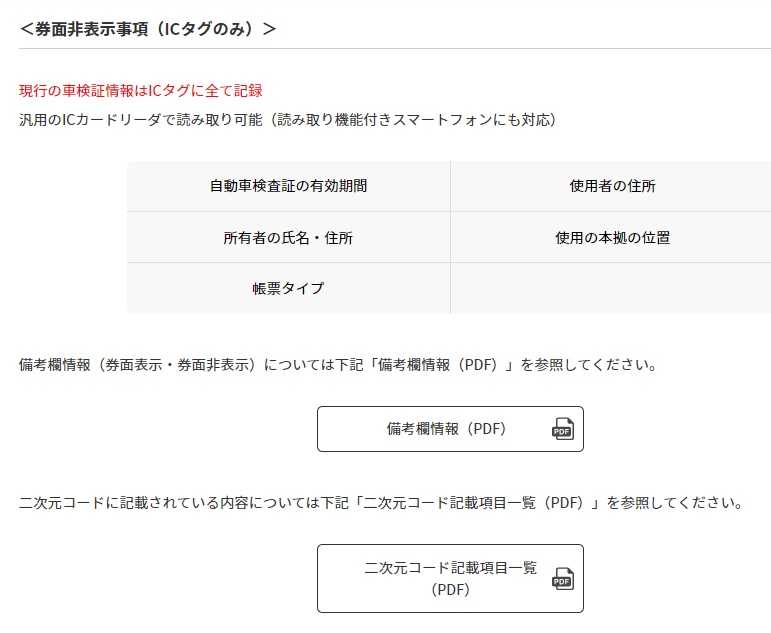
Task: Select the 使用者の住所 table cell
Action: (x=612, y=186)
